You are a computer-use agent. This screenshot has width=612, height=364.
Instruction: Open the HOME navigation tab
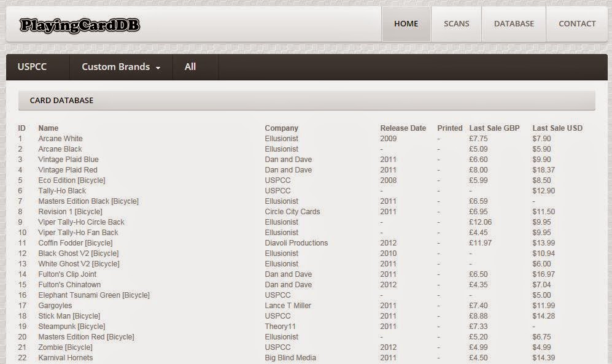pyautogui.click(x=406, y=24)
